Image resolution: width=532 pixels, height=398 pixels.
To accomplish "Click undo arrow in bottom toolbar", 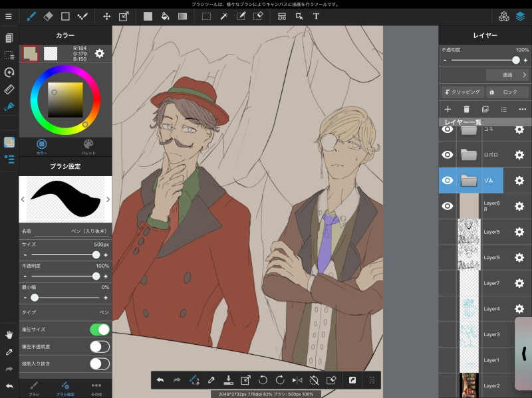I will 160,380.
